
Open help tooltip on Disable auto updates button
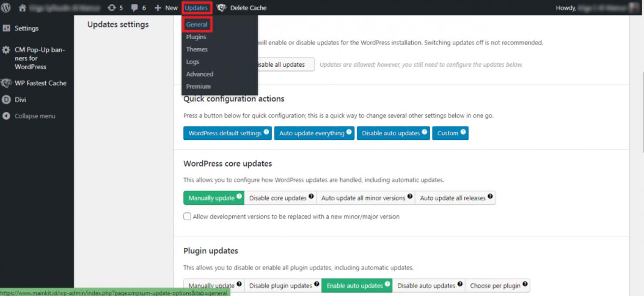424,132
